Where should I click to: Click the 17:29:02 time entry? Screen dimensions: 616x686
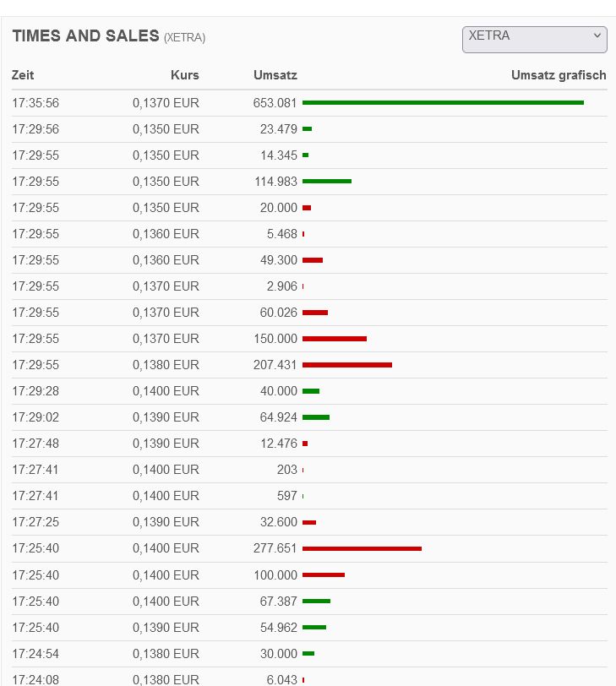pos(35,417)
